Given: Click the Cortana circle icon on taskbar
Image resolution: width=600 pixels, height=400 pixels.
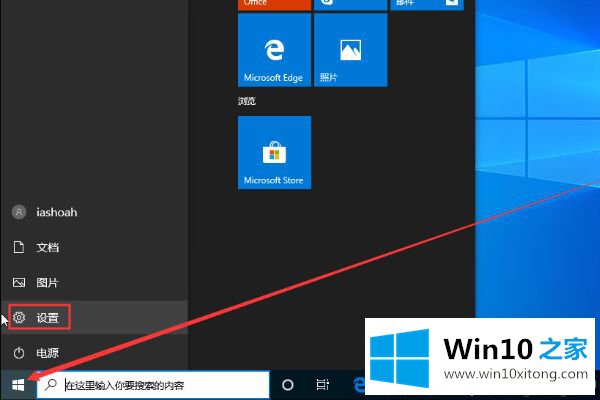Looking at the screenshot, I should click(x=287, y=385).
